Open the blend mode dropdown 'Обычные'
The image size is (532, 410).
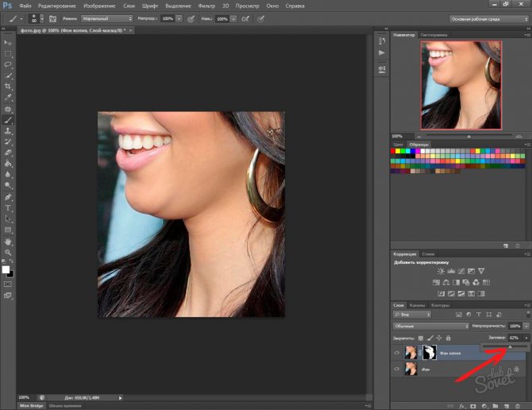pos(431,327)
